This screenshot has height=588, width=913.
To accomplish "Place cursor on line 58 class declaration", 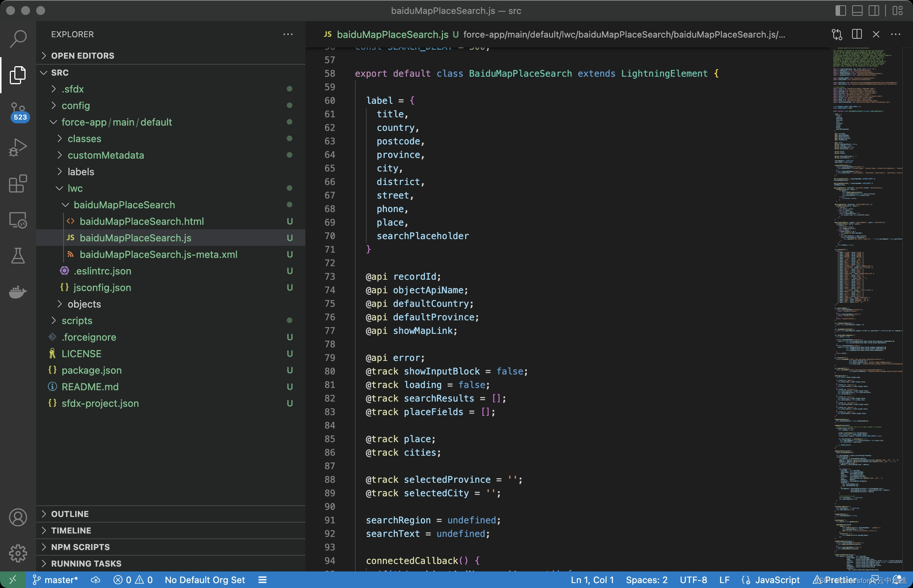I will [x=537, y=74].
